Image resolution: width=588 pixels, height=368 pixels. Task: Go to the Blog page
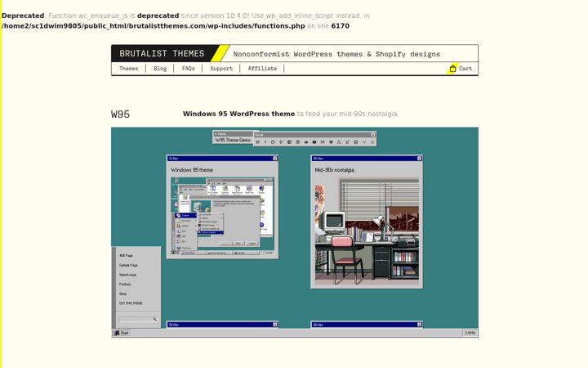pos(160,69)
